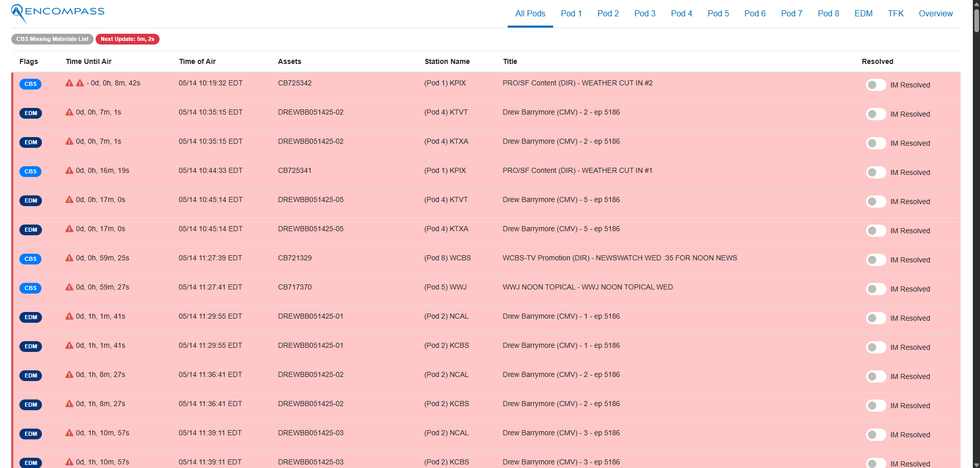Click the warning icon on the NCAL ep 1 row

69,316
